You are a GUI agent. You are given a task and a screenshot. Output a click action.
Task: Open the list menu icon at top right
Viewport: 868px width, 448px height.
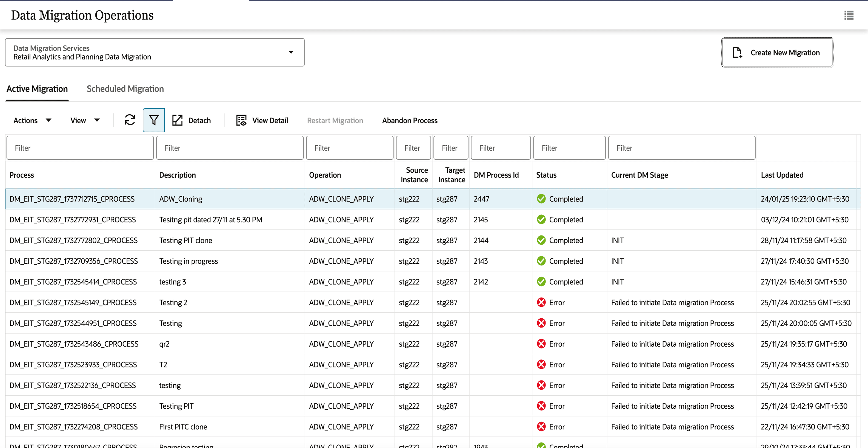pyautogui.click(x=849, y=15)
